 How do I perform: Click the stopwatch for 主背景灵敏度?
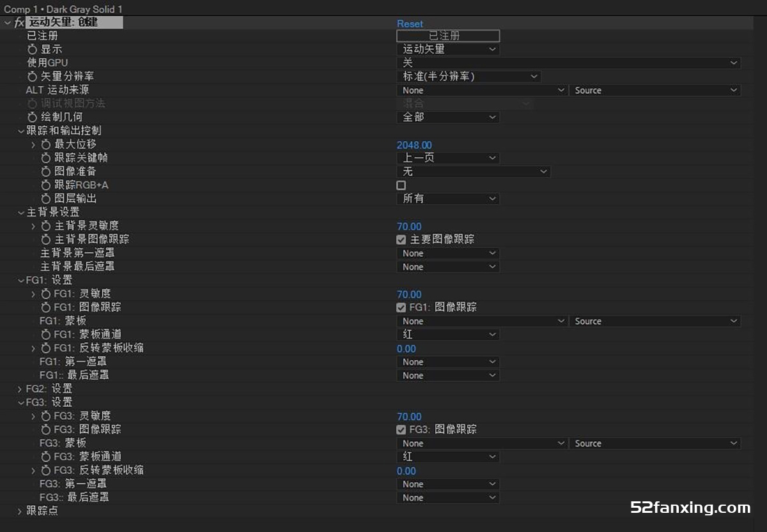[45, 225]
